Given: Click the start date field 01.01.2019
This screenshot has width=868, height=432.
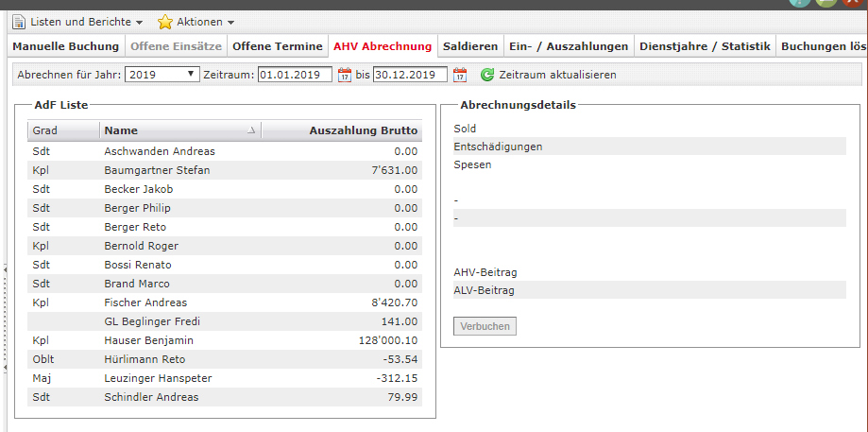Looking at the screenshot, I should (295, 75).
